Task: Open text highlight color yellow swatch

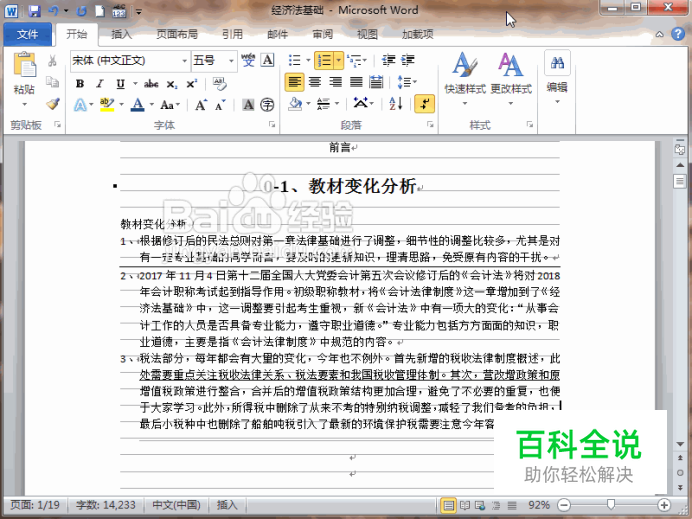Action: [107, 105]
